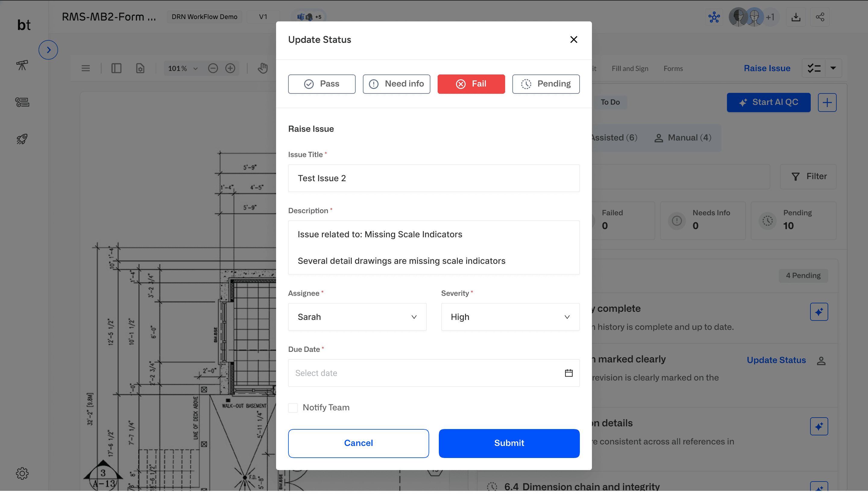Click the checklist view icon
The width and height of the screenshot is (868, 499).
click(x=814, y=68)
